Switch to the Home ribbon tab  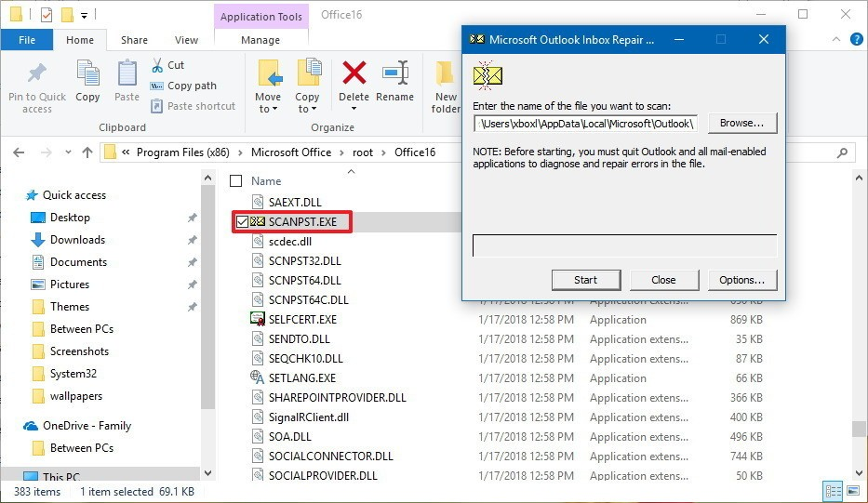pos(80,40)
